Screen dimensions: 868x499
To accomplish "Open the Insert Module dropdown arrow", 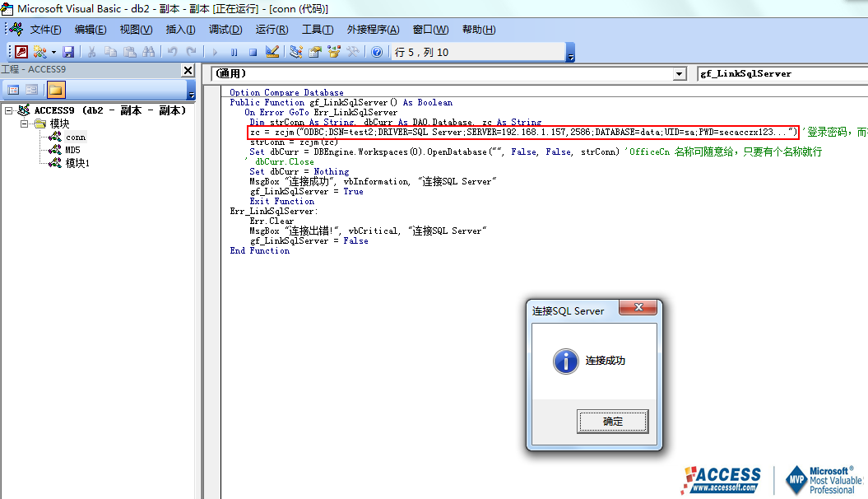I will point(53,52).
